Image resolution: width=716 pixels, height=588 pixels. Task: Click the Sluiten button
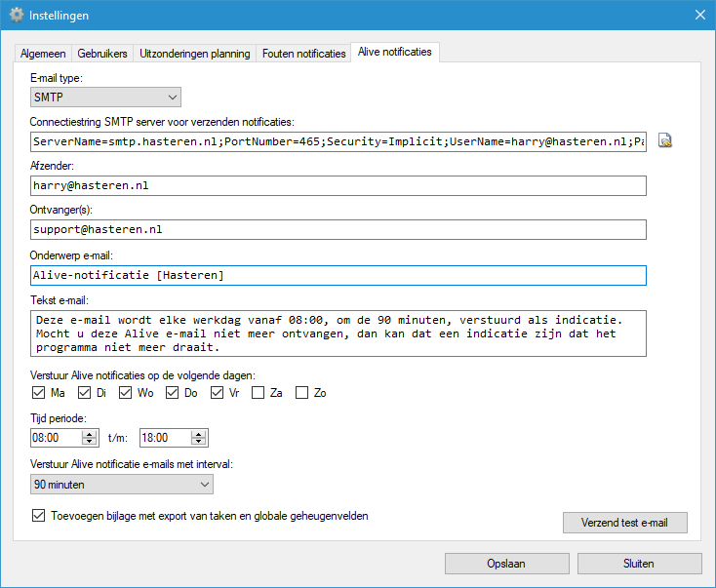(x=639, y=564)
